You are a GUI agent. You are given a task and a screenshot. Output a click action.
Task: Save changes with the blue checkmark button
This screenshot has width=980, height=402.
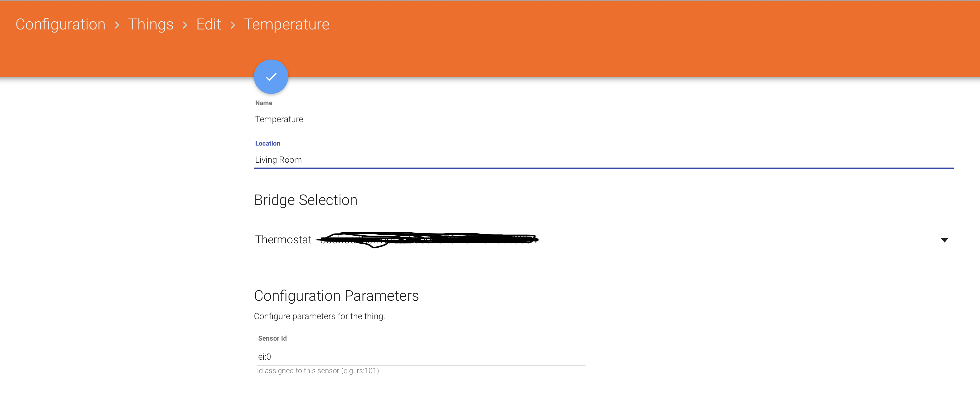(271, 77)
